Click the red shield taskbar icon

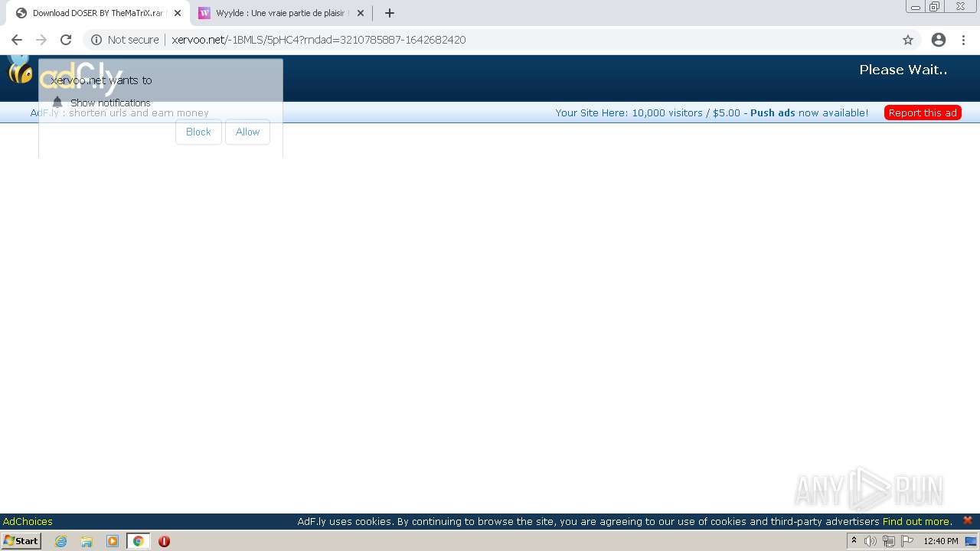click(x=164, y=541)
